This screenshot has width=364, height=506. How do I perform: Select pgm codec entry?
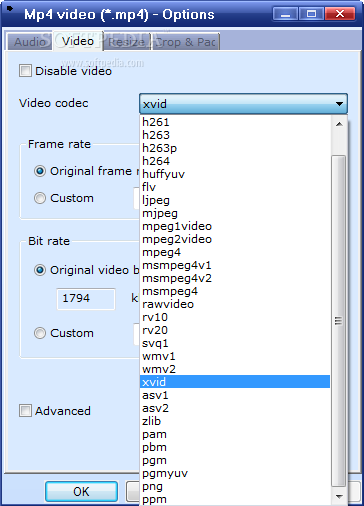click(x=235, y=460)
